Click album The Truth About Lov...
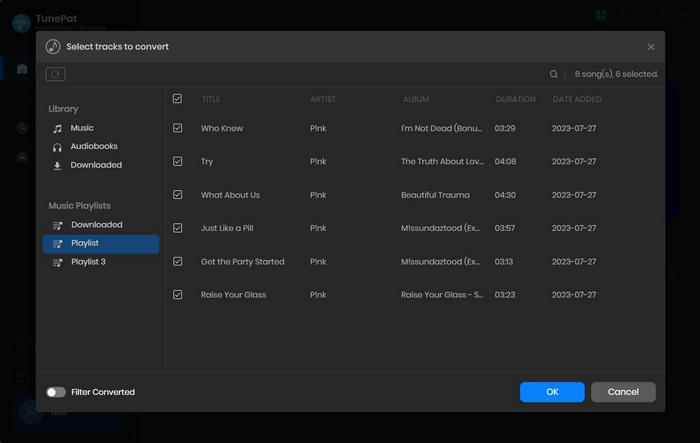Viewport: 700px width, 443px height. coord(442,161)
